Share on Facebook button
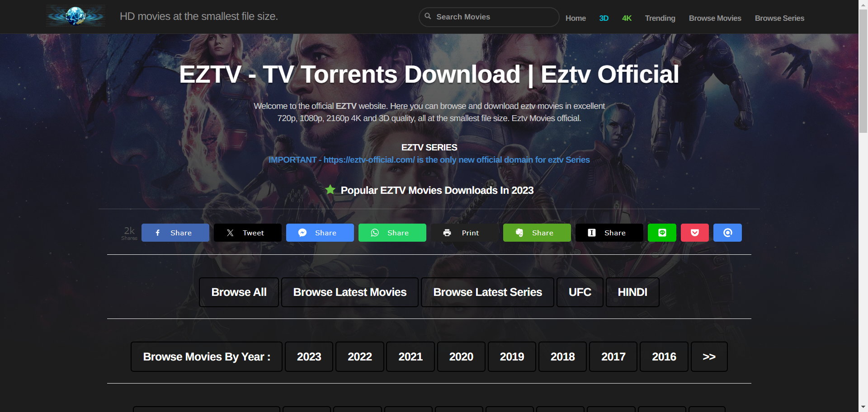The width and height of the screenshot is (868, 412). tap(175, 233)
